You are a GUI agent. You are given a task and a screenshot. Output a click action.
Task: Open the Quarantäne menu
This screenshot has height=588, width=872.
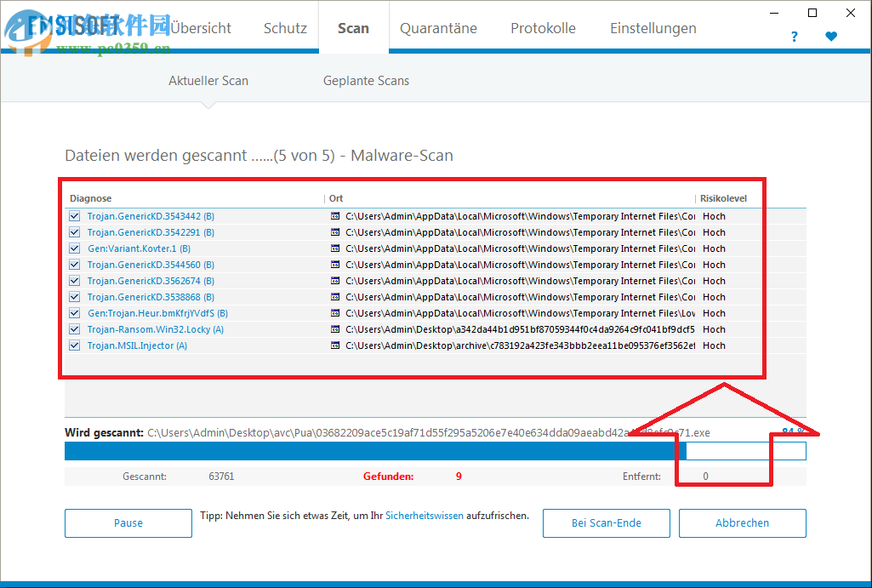(438, 28)
